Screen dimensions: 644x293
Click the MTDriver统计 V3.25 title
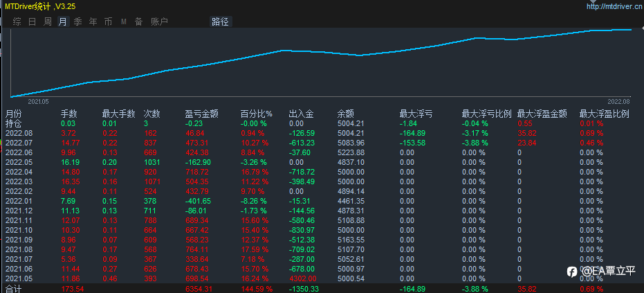[40, 7]
